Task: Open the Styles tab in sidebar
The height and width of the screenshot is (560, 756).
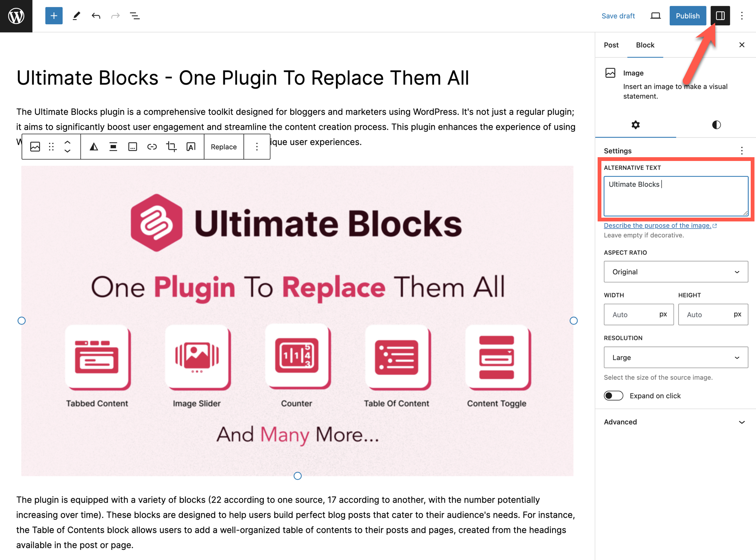Action: coord(716,125)
